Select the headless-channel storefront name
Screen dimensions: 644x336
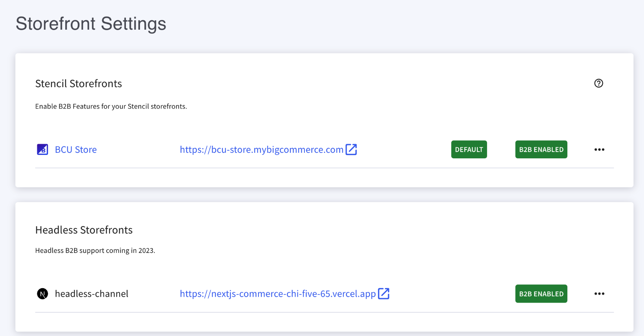91,294
